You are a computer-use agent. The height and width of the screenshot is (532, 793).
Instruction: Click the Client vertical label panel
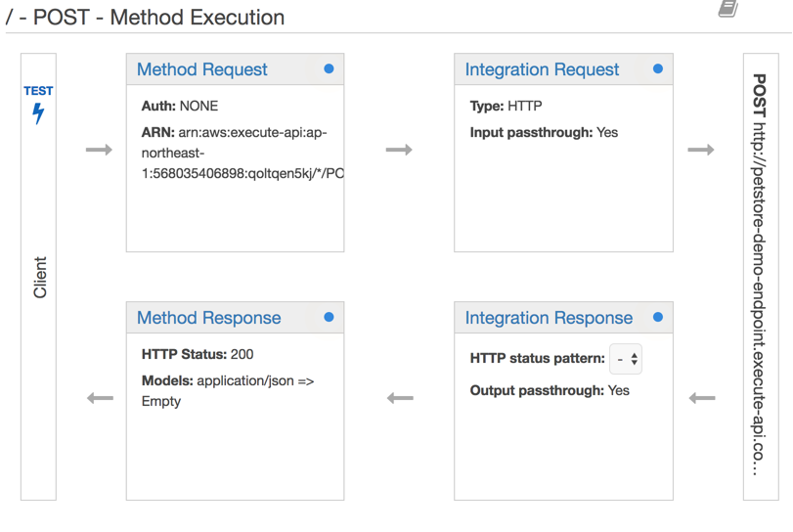(38, 277)
